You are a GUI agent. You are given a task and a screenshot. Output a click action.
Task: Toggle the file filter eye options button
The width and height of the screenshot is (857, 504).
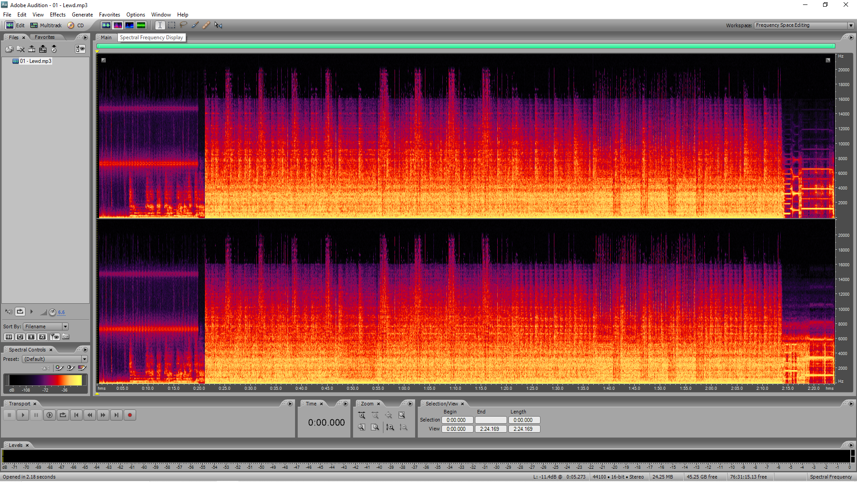(54, 337)
